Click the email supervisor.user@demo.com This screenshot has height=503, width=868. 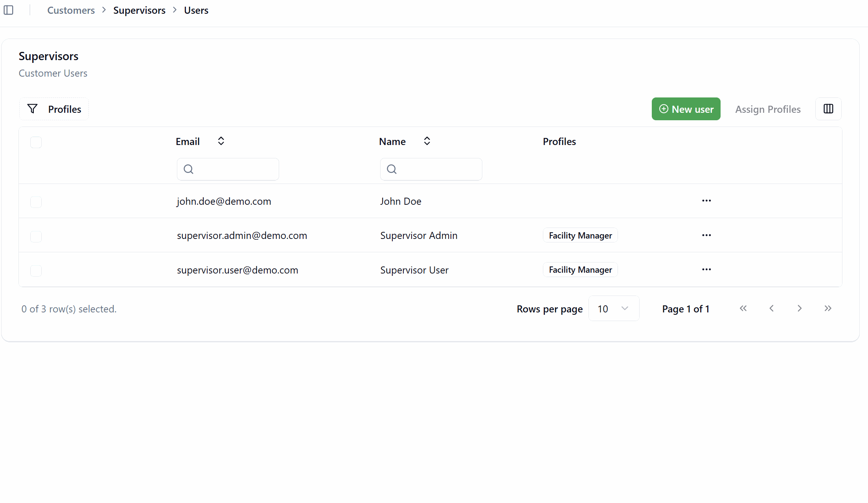tap(237, 270)
